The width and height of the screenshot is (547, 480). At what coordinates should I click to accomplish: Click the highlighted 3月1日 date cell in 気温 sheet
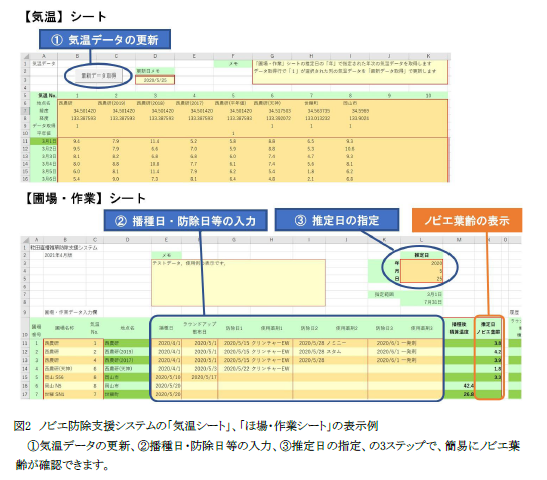44,141
